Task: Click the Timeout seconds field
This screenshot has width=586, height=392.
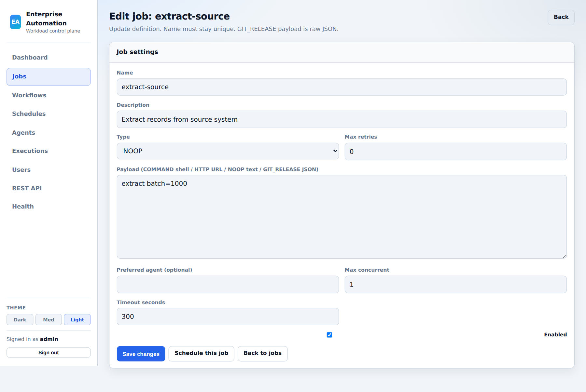Action: [x=228, y=317]
